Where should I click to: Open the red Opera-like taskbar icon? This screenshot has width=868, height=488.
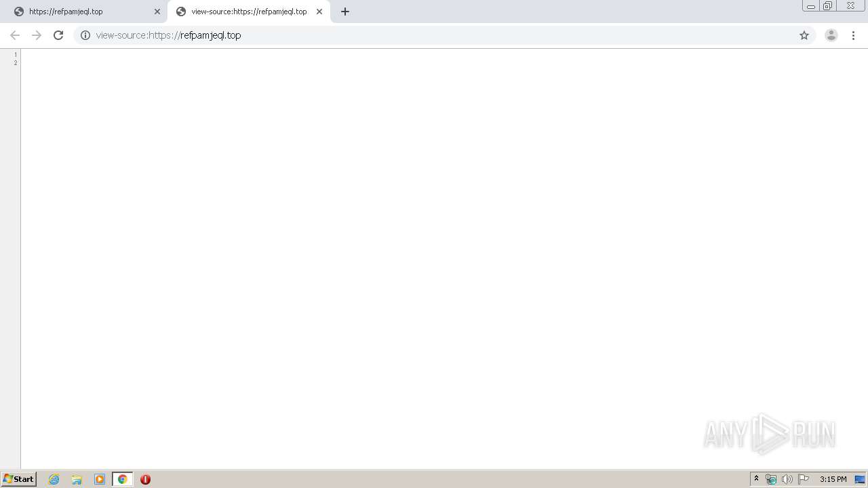click(x=145, y=479)
